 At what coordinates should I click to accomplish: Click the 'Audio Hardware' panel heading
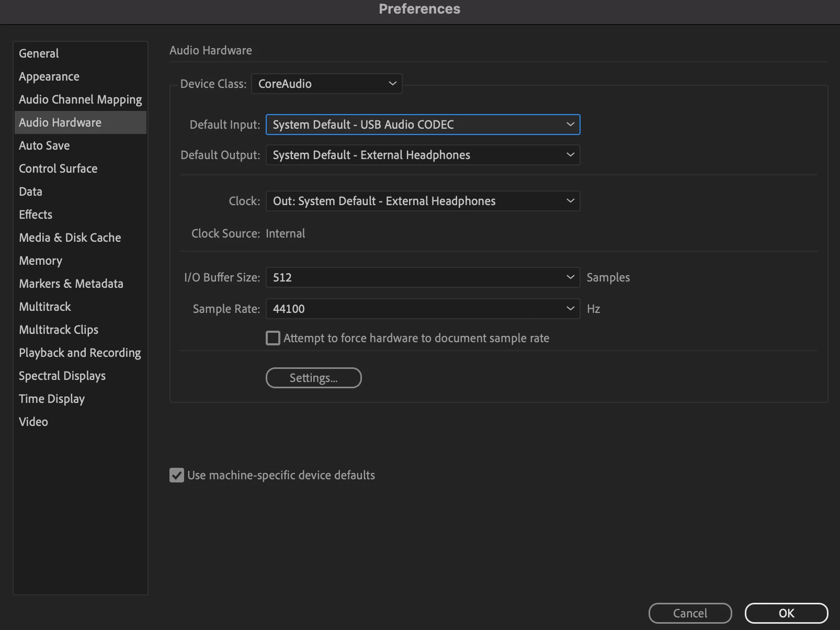tap(211, 50)
